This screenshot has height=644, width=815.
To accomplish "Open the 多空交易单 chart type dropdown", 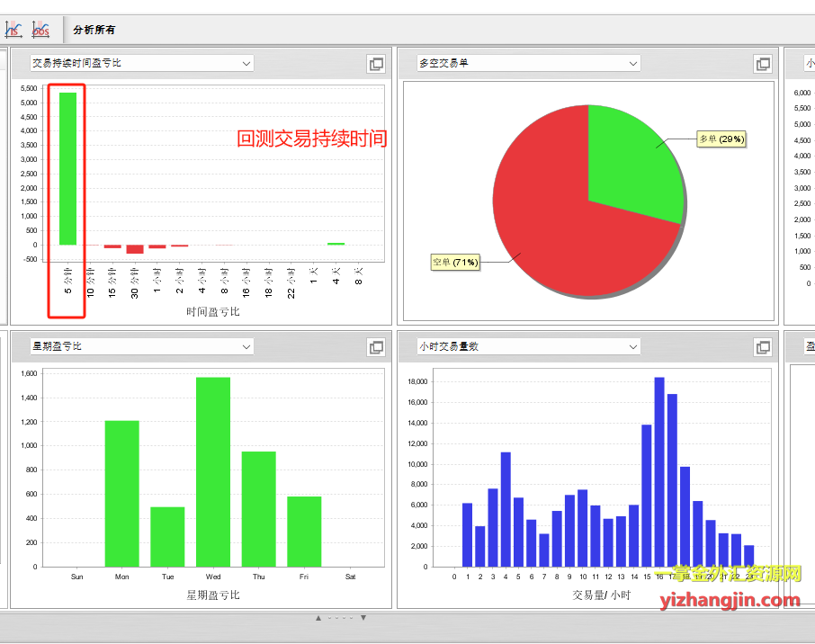I will tap(632, 64).
